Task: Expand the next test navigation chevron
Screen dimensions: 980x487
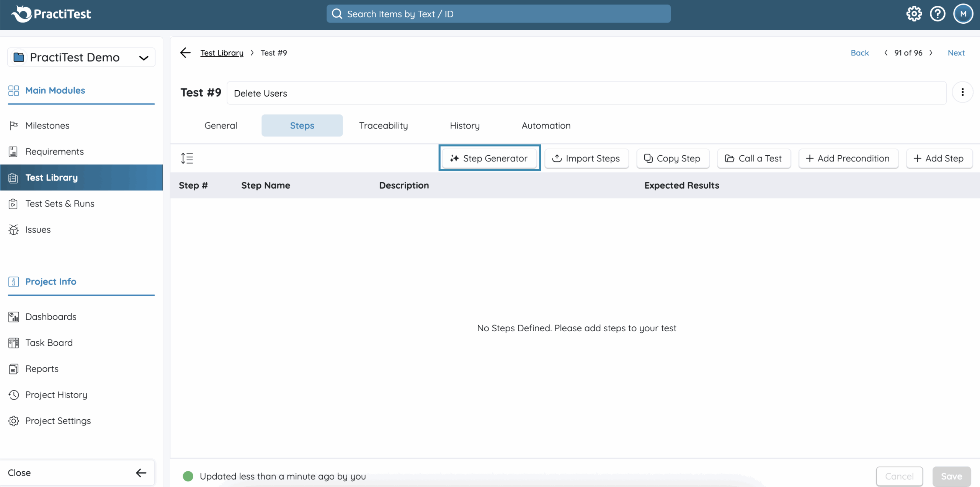Action: click(931, 53)
